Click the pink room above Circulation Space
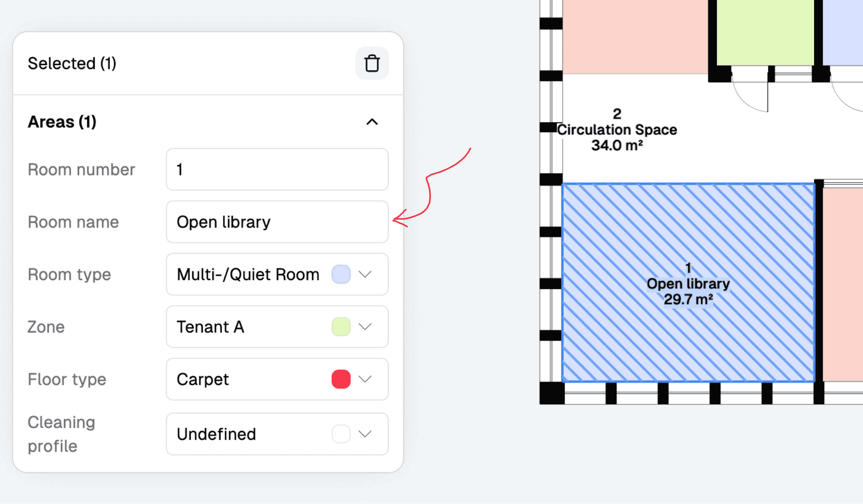The width and height of the screenshot is (863, 504). click(x=635, y=36)
